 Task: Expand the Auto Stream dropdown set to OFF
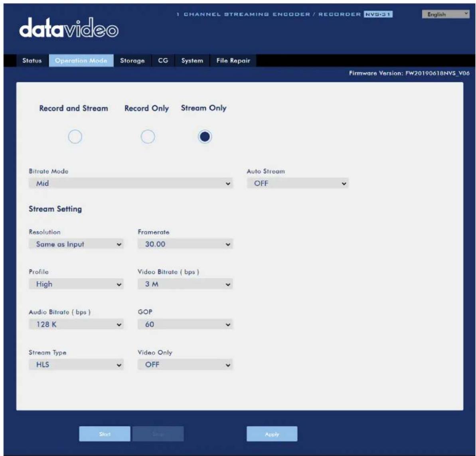click(298, 184)
